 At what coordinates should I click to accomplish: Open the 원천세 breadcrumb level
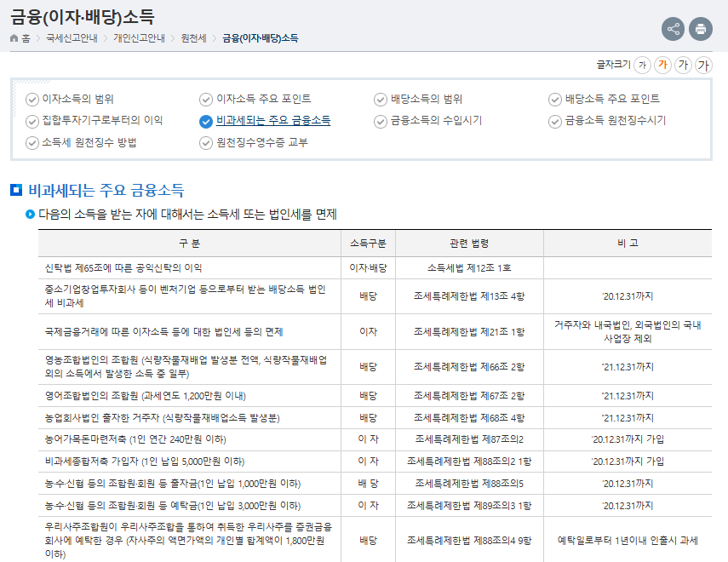[x=192, y=38]
